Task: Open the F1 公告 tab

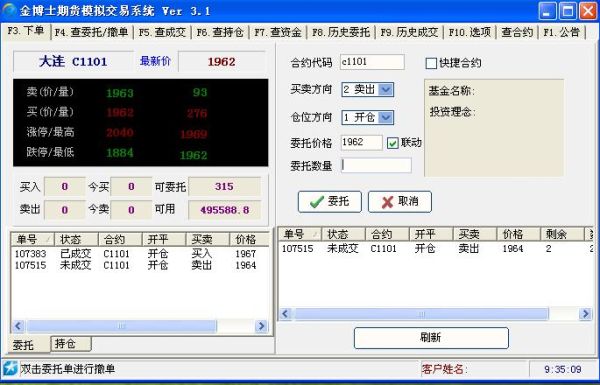Action: (x=561, y=32)
